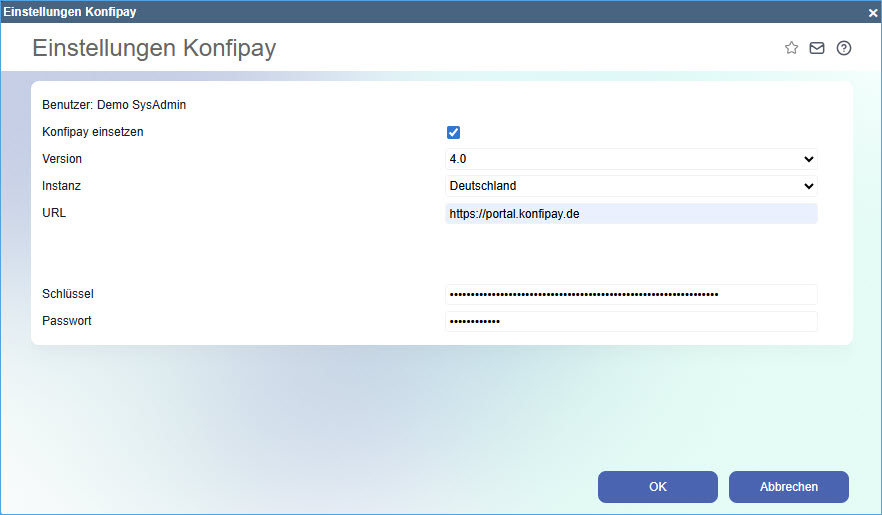Confirm settings with the OK button
Image resolution: width=882 pixels, height=515 pixels.
[x=658, y=487]
